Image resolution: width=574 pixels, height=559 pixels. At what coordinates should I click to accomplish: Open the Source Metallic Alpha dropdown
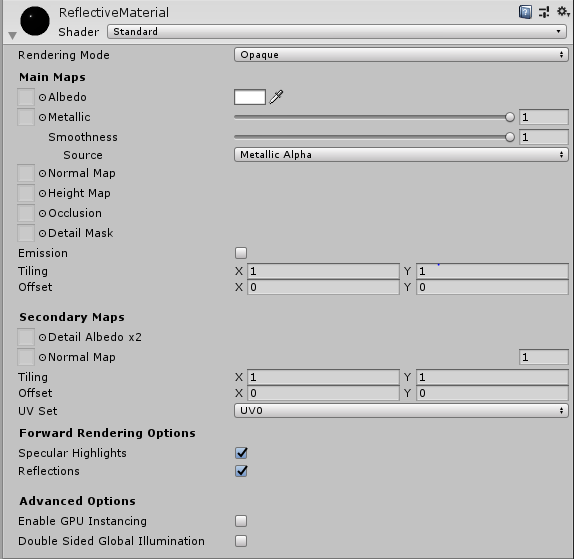(401, 155)
